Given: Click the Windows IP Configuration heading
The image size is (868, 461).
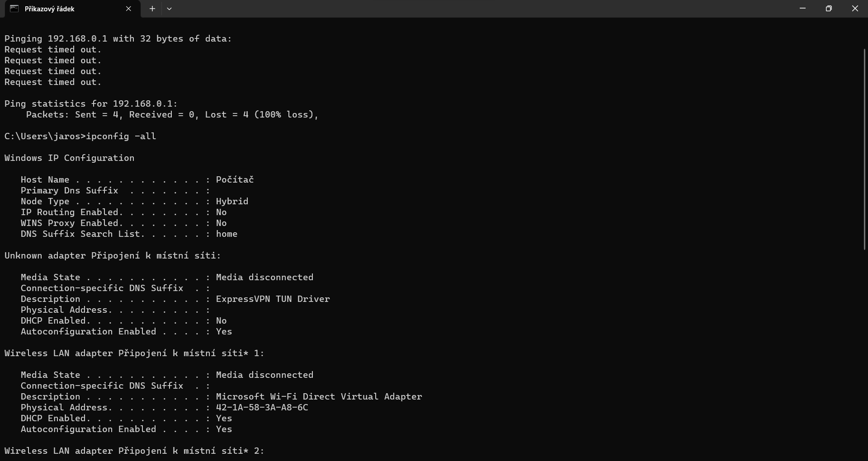Looking at the screenshot, I should pos(69,158).
